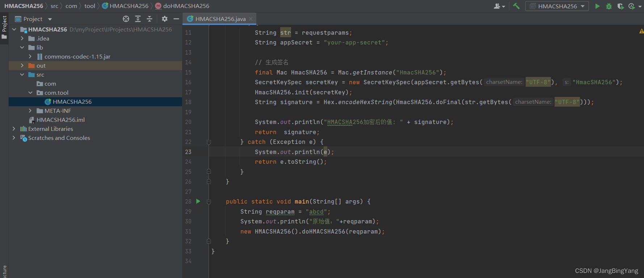Viewport: 644px width, 278px height.
Task: Click the Select Opened File target icon
Action: point(126,19)
